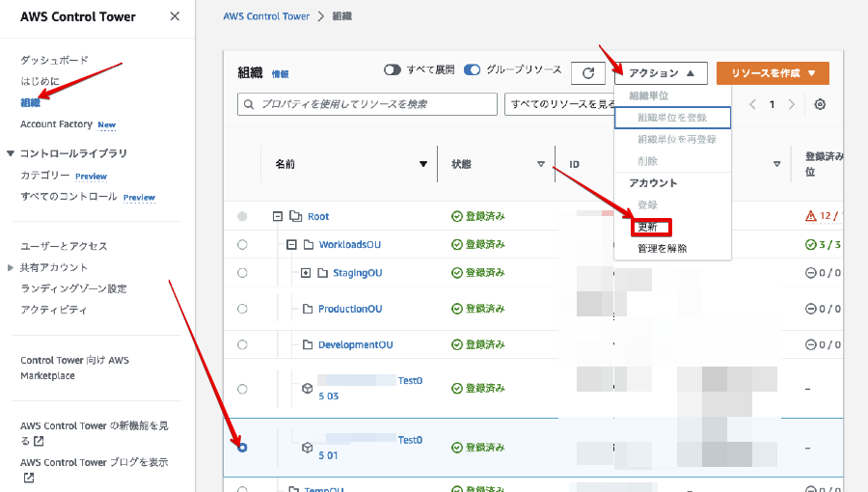Select radio button for account ending 03
Screen dimensions: 868x492
(242, 389)
